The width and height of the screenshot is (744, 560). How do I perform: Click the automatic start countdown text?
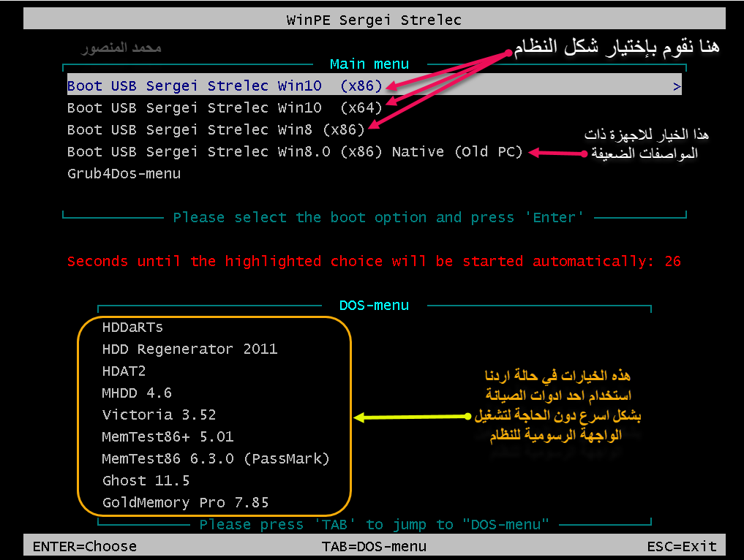[374, 261]
